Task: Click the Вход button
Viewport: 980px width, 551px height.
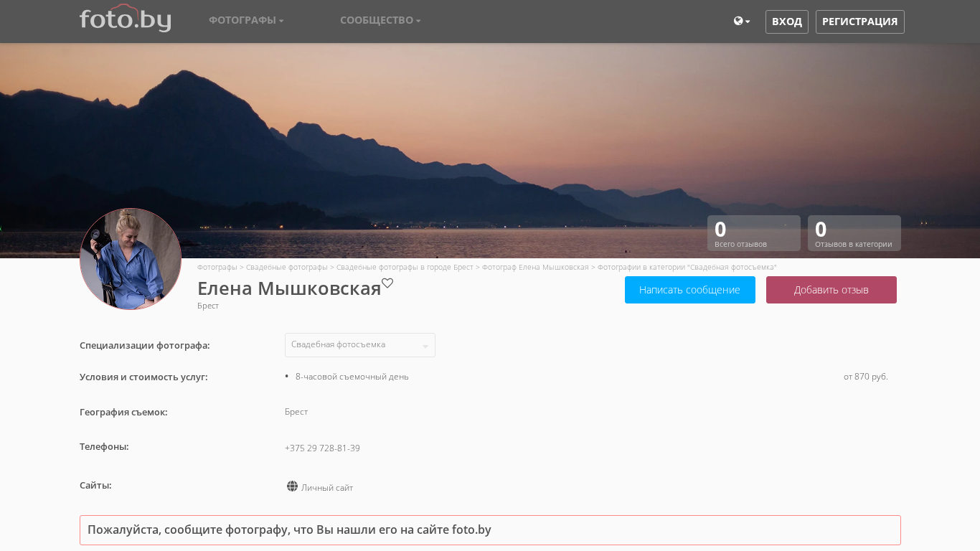Action: coord(786,22)
